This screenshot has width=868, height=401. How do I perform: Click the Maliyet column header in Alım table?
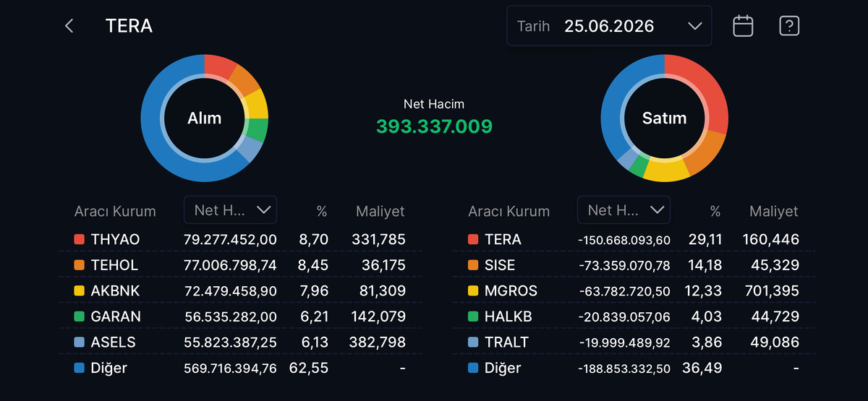point(380,211)
